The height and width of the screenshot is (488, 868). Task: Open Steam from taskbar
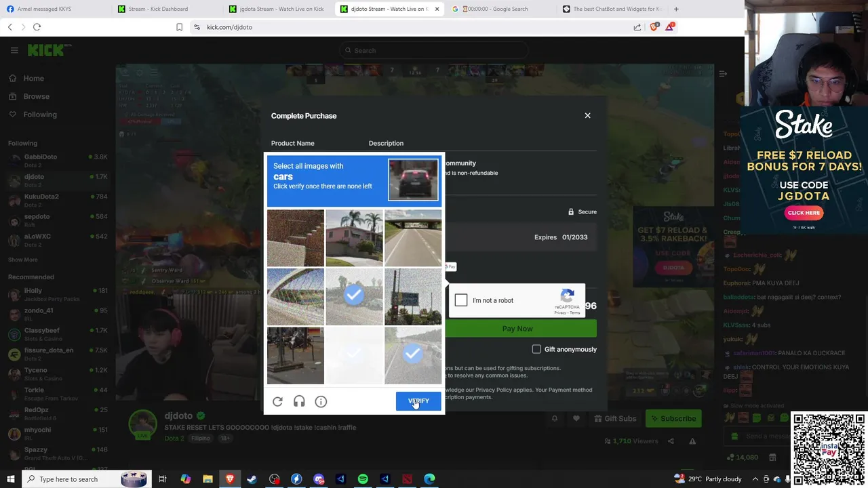[252, 479]
